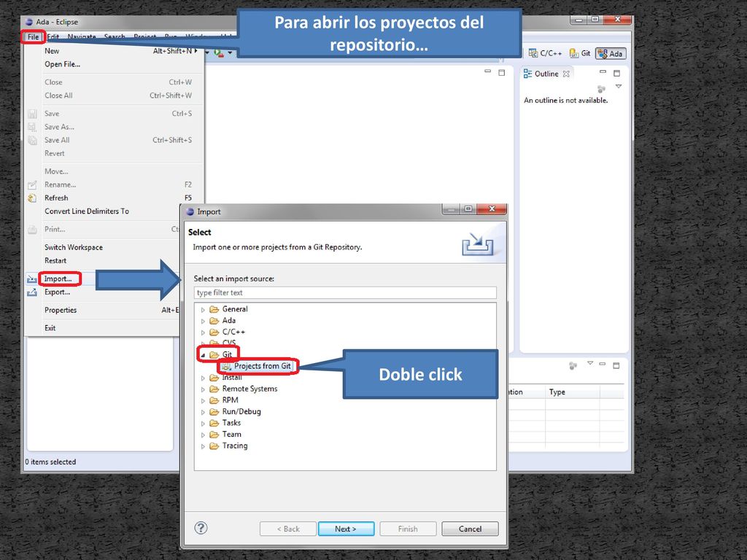Click the Export menu item icon
Image resolution: width=747 pixels, height=560 pixels.
32,292
